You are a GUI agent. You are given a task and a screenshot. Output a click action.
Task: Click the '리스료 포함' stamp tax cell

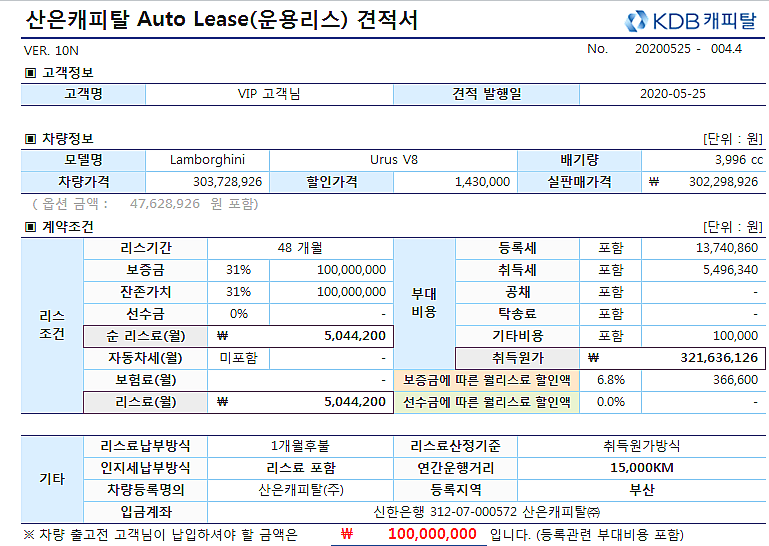tap(300, 468)
